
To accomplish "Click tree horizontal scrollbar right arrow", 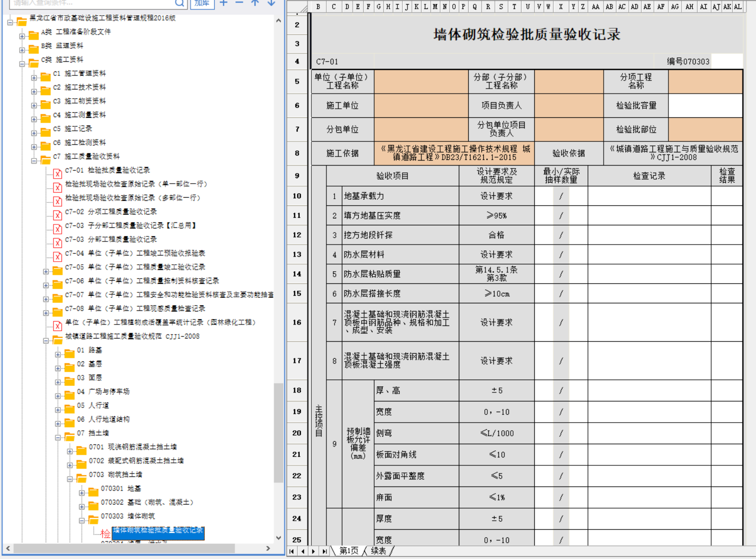I will pyautogui.click(x=268, y=548).
